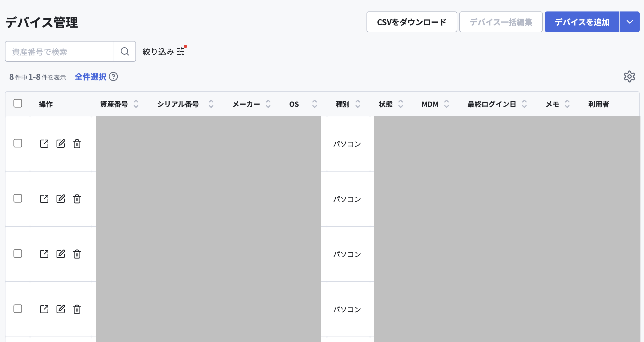Click パソコン in first row
This screenshot has width=644, height=342.
[347, 144]
